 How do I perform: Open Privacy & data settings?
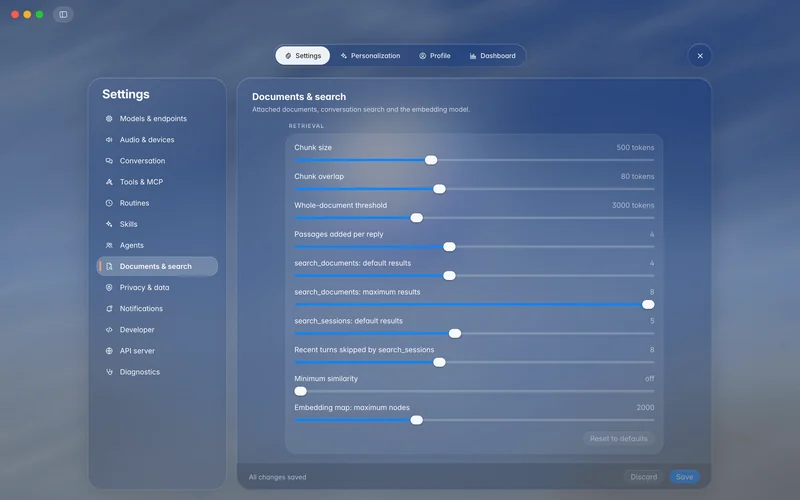[x=157, y=288]
